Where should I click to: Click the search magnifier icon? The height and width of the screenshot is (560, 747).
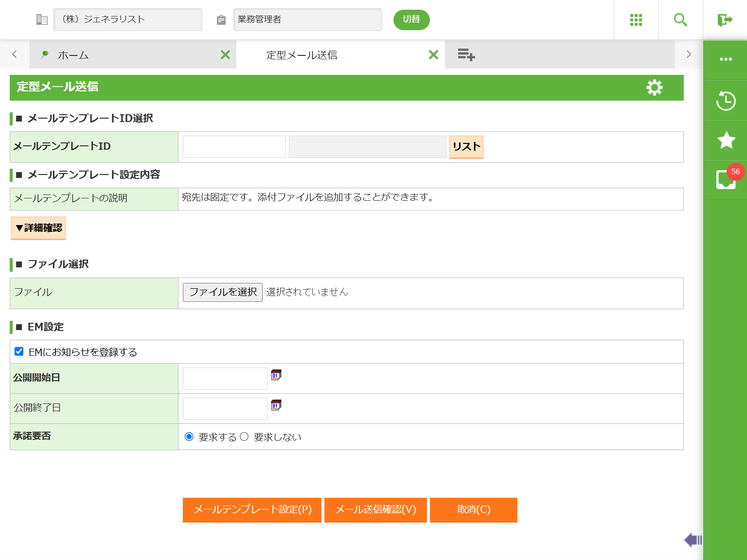coord(680,20)
